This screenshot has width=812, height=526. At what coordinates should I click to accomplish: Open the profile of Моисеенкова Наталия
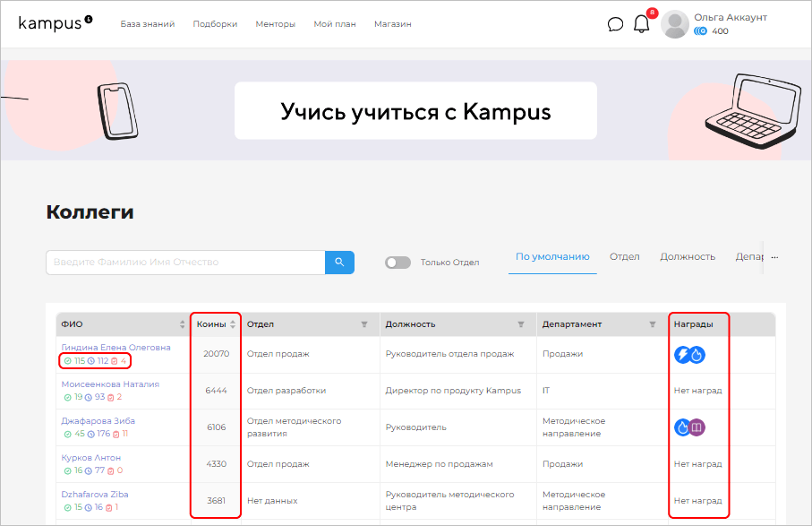tap(112, 382)
